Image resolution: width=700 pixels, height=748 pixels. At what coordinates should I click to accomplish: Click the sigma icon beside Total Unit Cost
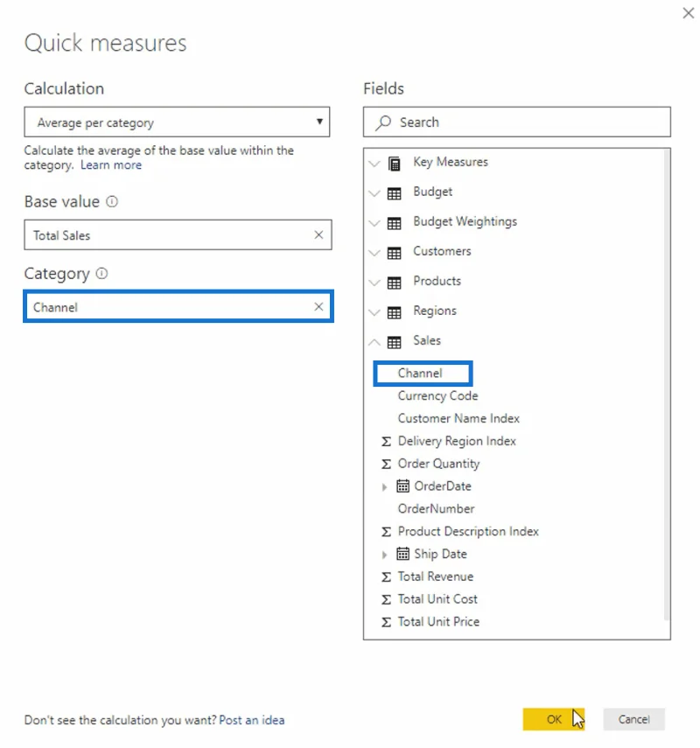[x=386, y=599]
